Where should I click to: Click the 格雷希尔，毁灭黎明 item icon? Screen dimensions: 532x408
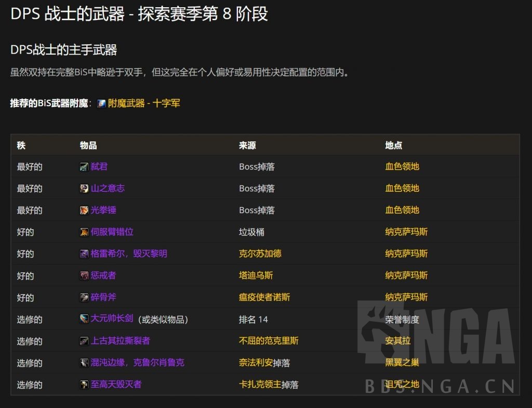(x=84, y=254)
